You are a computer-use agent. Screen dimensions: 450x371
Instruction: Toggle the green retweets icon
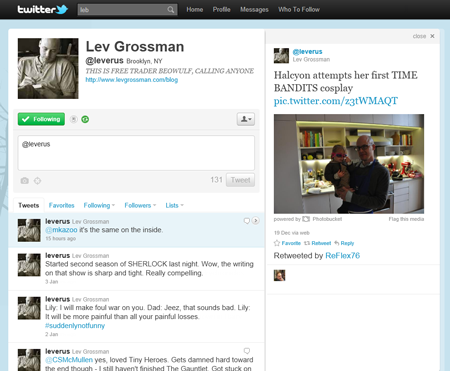pyautogui.click(x=85, y=119)
